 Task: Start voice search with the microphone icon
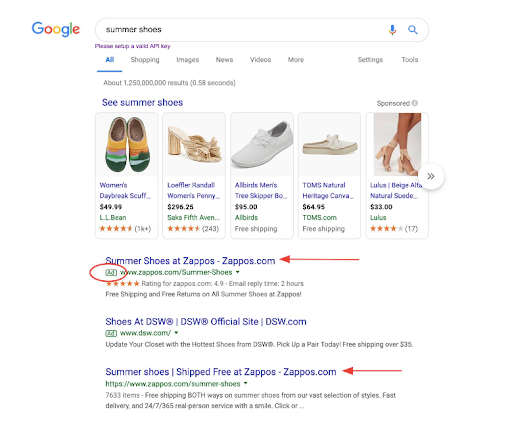click(392, 30)
